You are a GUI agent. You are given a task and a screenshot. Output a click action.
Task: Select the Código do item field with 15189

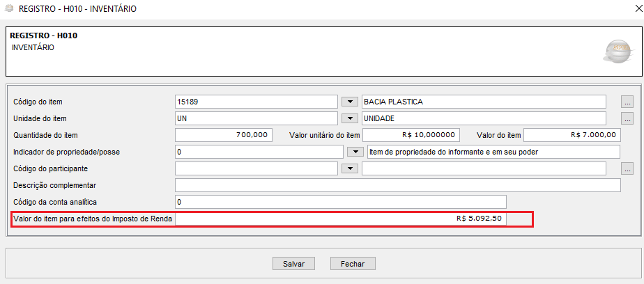tap(256, 102)
